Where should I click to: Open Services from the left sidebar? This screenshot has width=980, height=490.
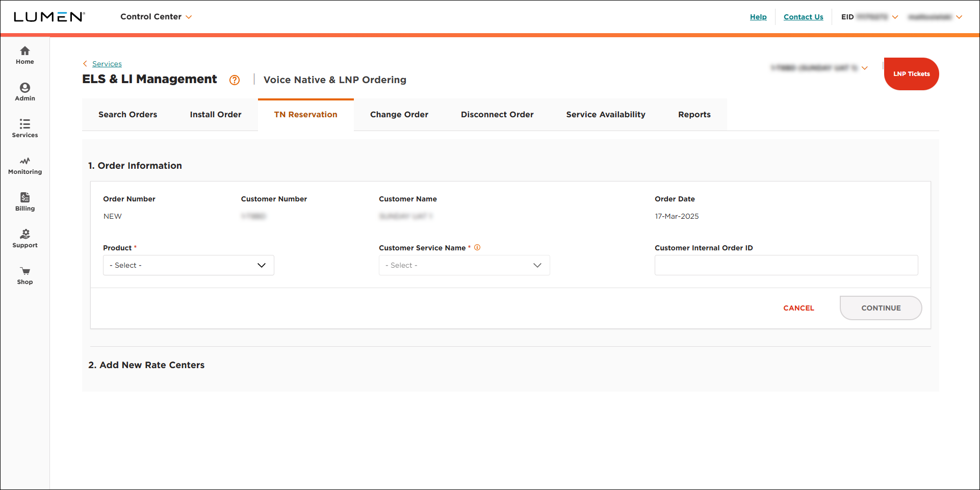24,128
